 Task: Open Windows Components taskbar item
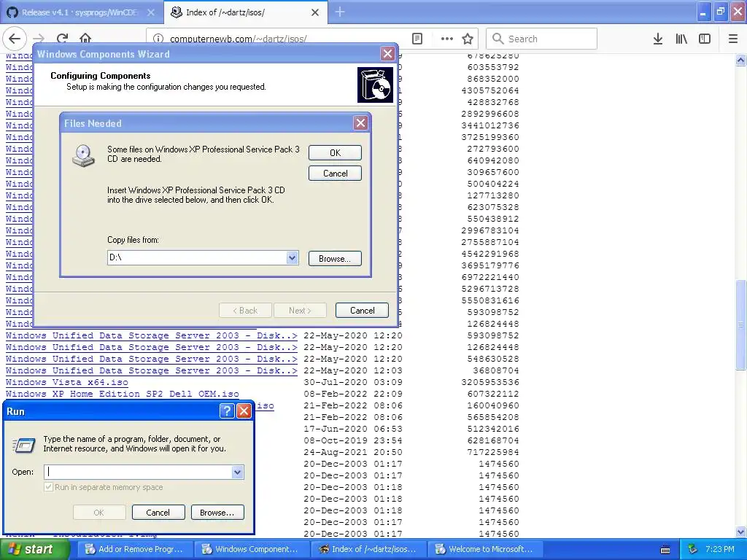252,549
